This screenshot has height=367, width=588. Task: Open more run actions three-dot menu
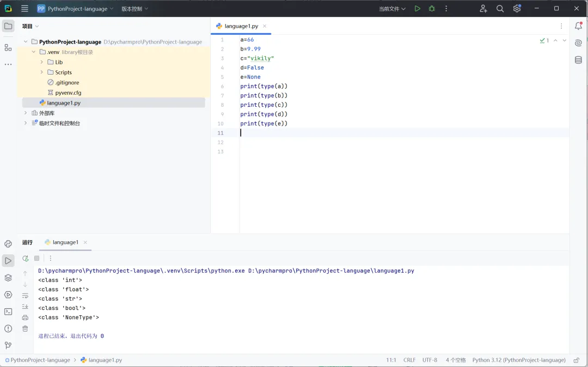pos(446,9)
